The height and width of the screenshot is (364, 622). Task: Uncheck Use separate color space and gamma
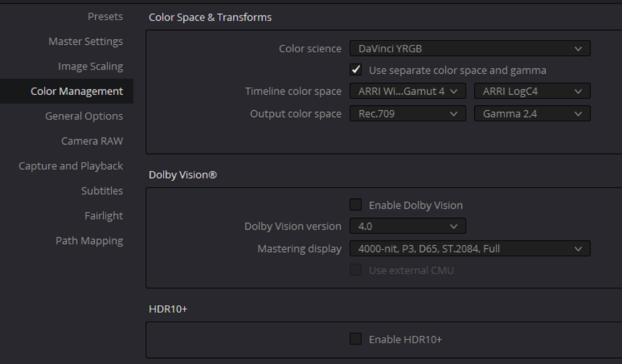coord(356,70)
